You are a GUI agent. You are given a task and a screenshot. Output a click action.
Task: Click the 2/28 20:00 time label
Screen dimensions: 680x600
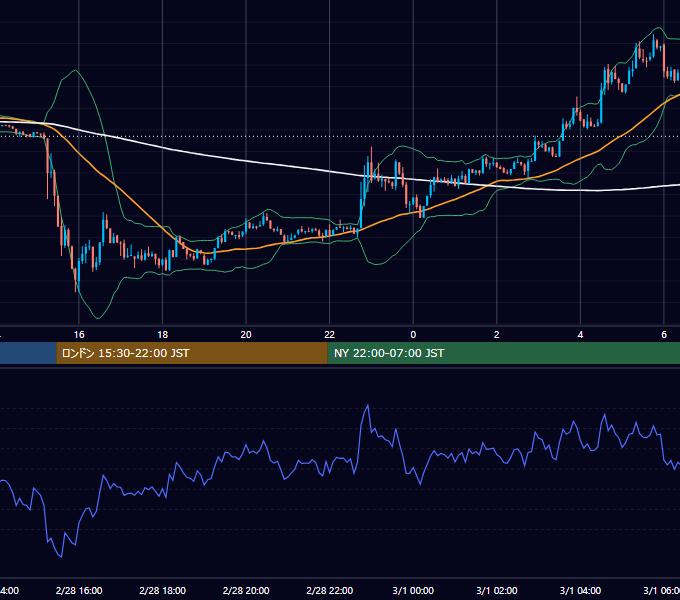click(x=246, y=590)
